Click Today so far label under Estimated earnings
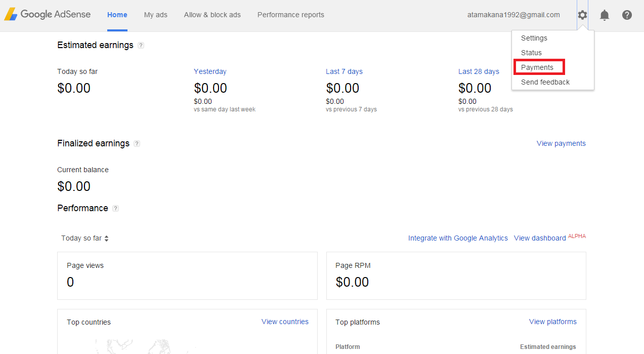The width and height of the screenshot is (644, 354). point(77,71)
